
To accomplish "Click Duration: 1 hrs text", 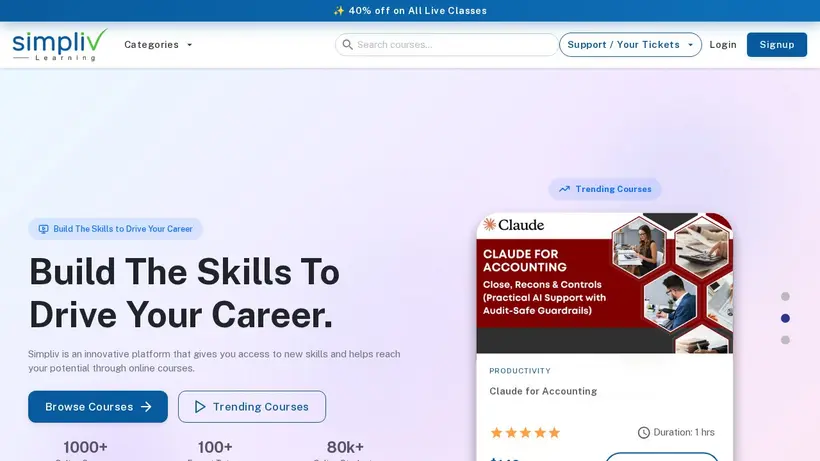I will click(x=684, y=432).
